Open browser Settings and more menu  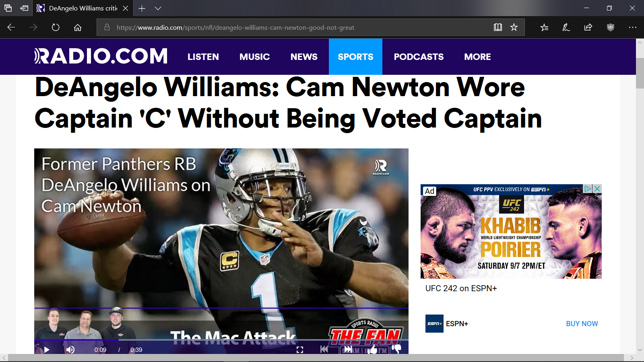click(633, 27)
